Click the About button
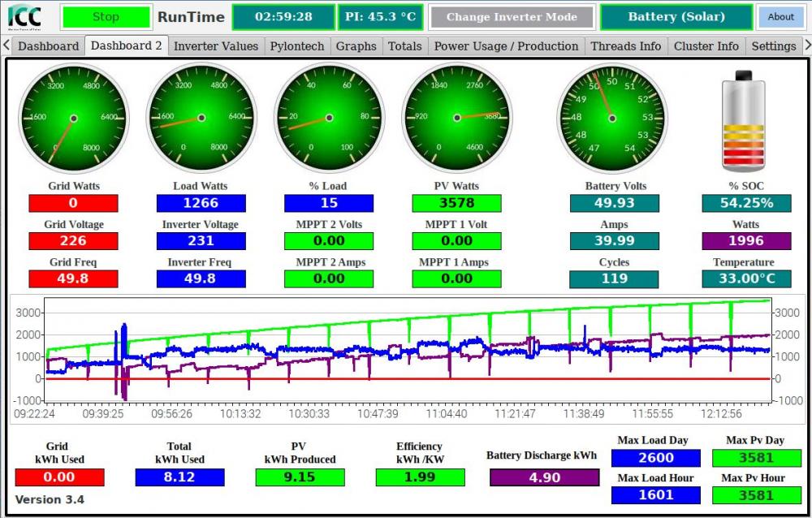 (780, 17)
